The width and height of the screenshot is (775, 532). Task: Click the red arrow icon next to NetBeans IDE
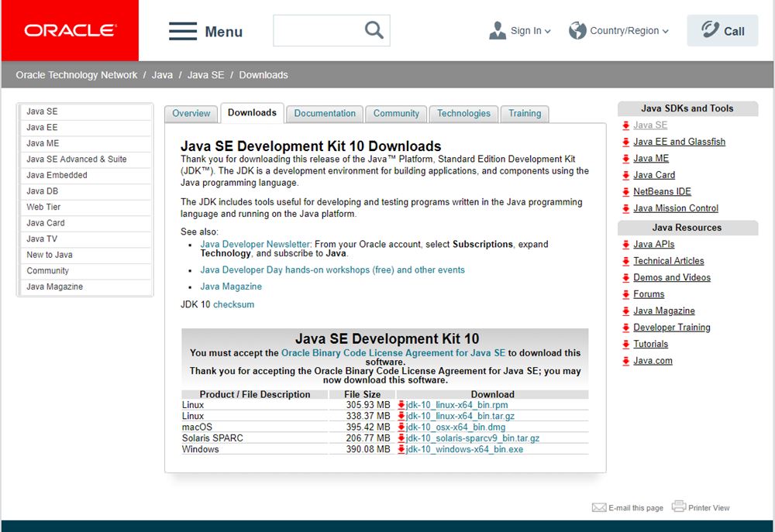(x=625, y=192)
